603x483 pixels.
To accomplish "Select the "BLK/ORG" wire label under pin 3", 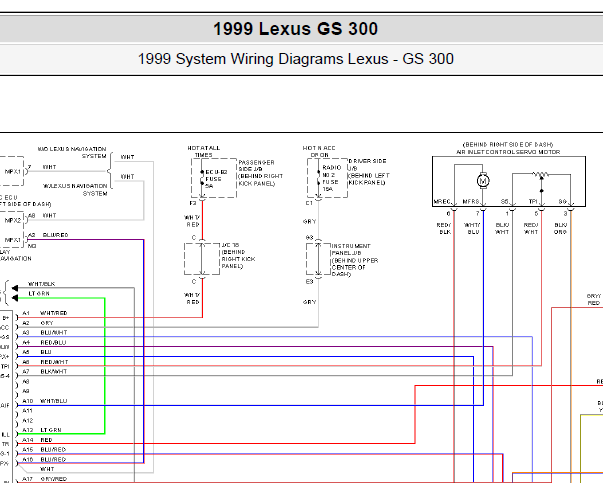I will [x=560, y=228].
